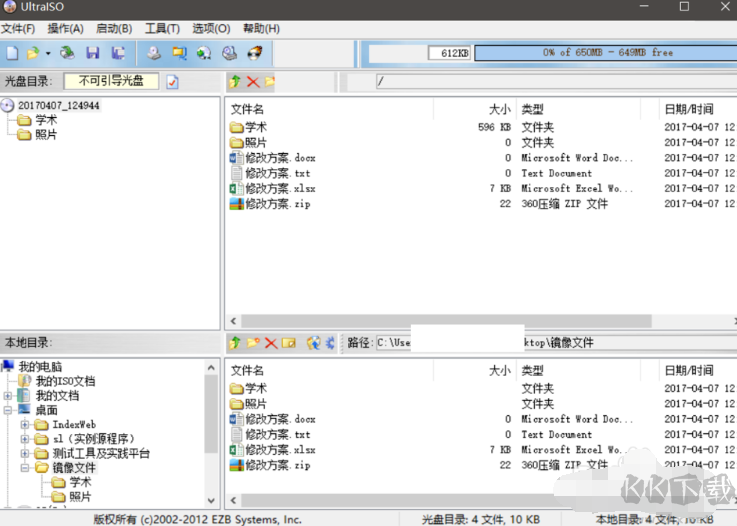Click the New file toolbar icon
The height and width of the screenshot is (526, 737).
[x=12, y=53]
